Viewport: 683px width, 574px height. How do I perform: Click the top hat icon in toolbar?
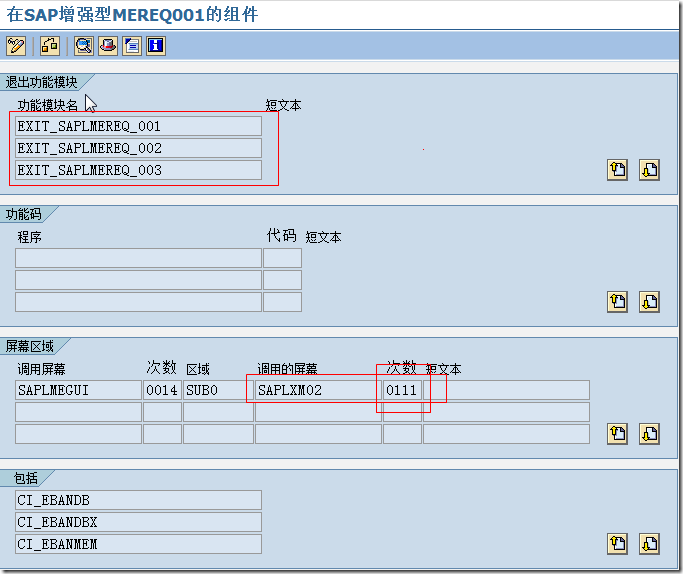coord(108,46)
